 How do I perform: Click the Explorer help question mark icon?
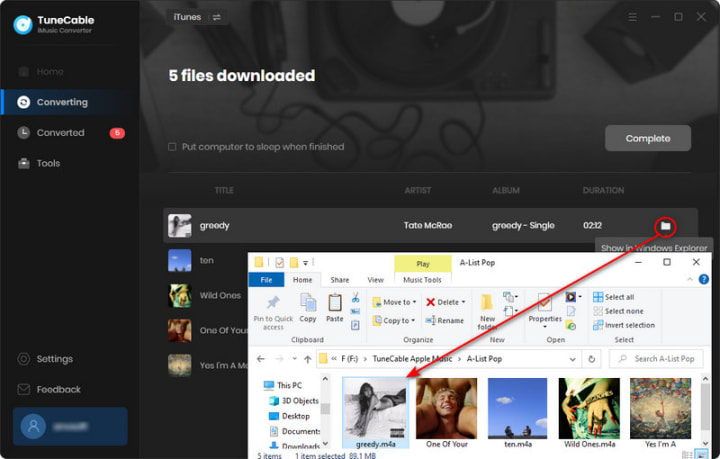coord(703,279)
